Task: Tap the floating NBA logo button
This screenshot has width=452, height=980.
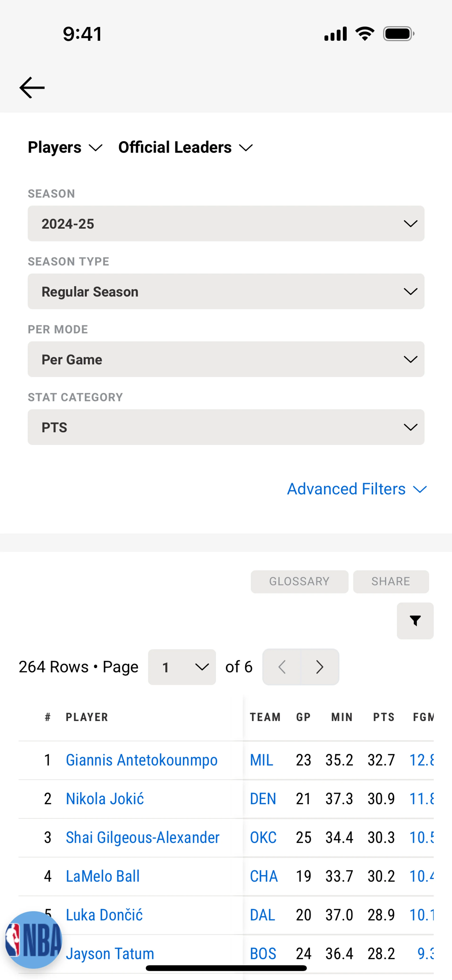Action: [33, 940]
